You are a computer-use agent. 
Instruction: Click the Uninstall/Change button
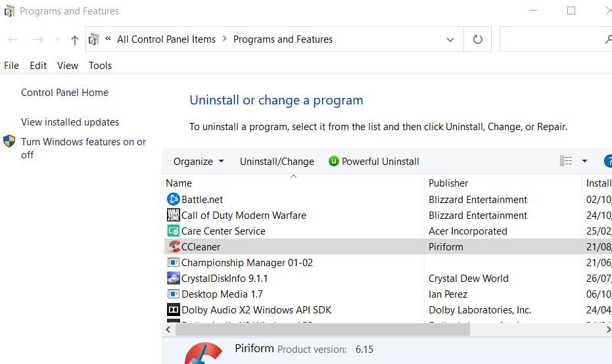(277, 162)
